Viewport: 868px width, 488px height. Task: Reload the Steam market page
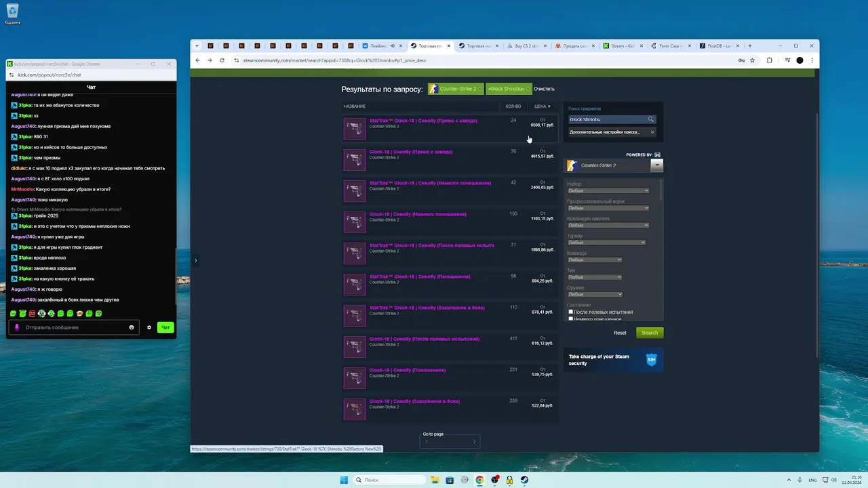[x=222, y=60]
